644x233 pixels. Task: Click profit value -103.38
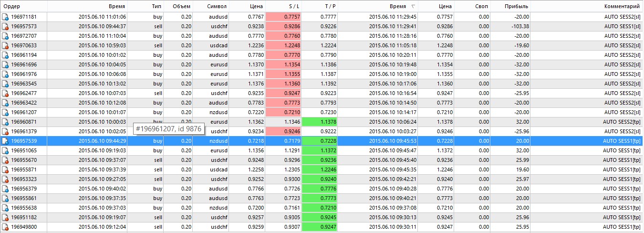pos(519,26)
